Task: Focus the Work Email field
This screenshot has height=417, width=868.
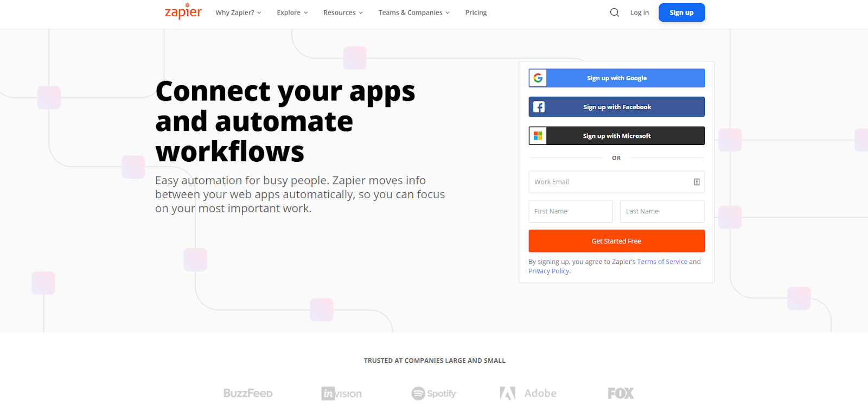Action: 617,182
